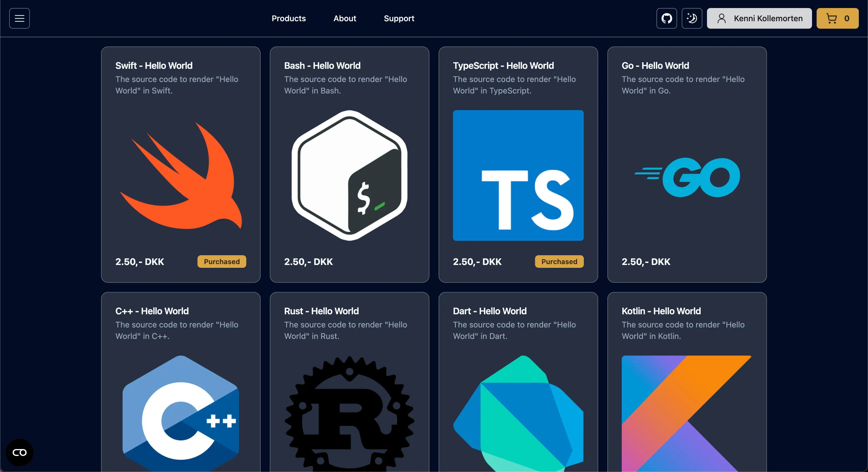Go to Products page
This screenshot has width=868, height=472.
coord(289,19)
